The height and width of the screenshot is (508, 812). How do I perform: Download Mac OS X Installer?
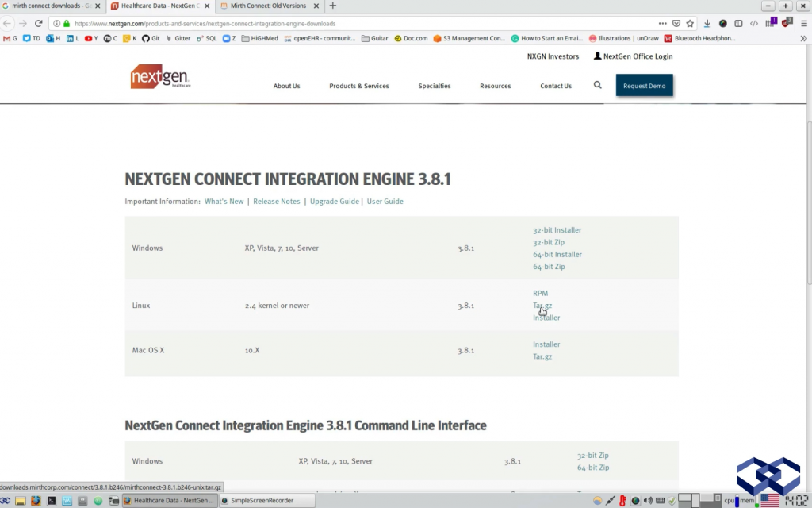546,344
